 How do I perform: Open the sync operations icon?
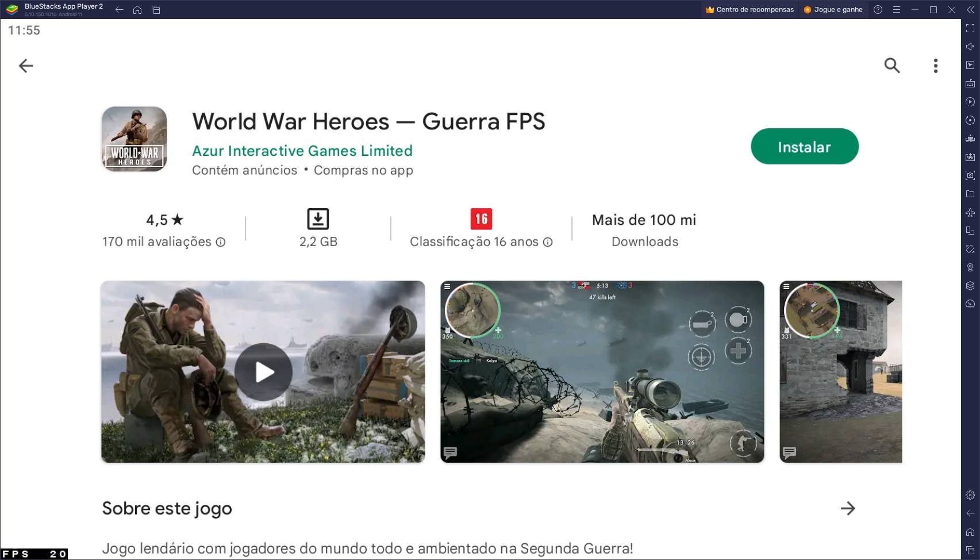[970, 120]
